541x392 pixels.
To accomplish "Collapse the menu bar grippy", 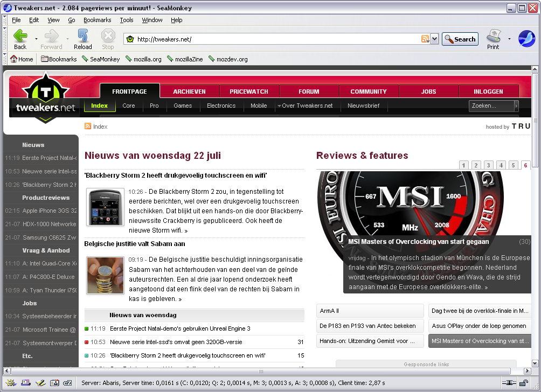I will pyautogui.click(x=4, y=20).
